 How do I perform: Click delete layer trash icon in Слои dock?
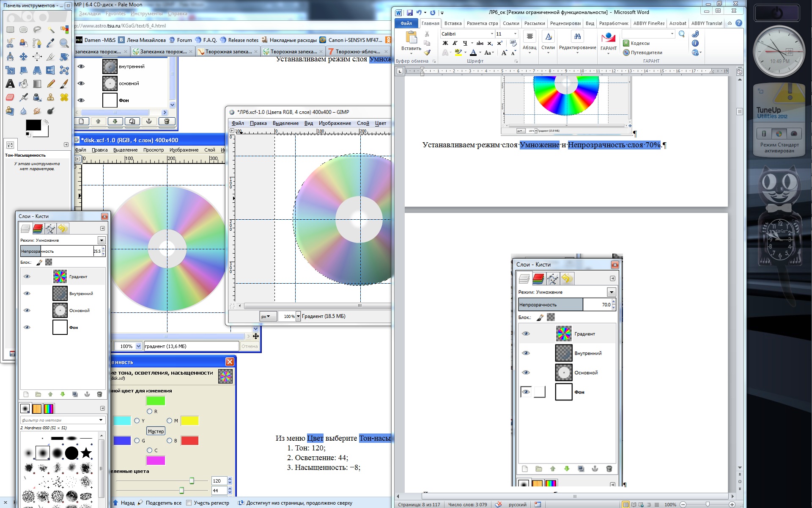[x=99, y=394]
